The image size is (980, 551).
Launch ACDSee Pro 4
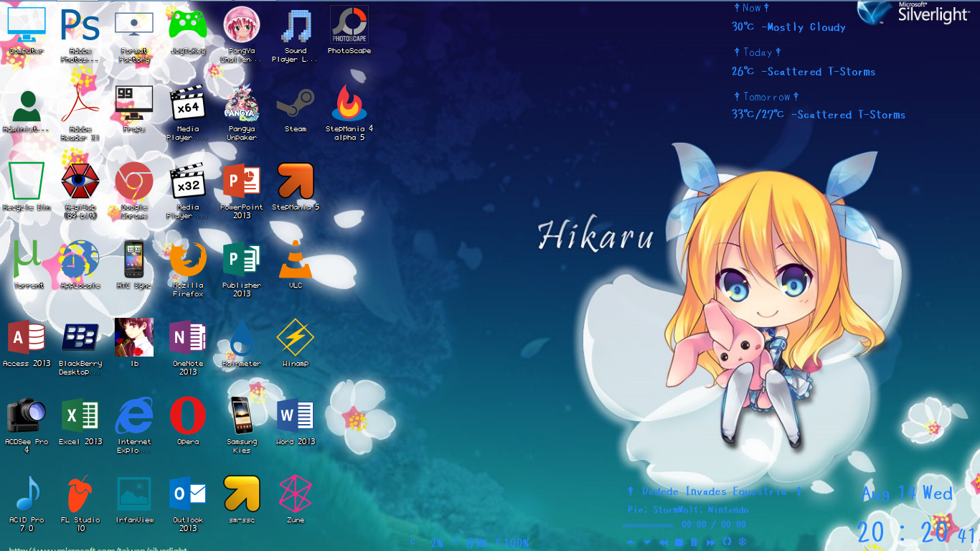point(27,425)
